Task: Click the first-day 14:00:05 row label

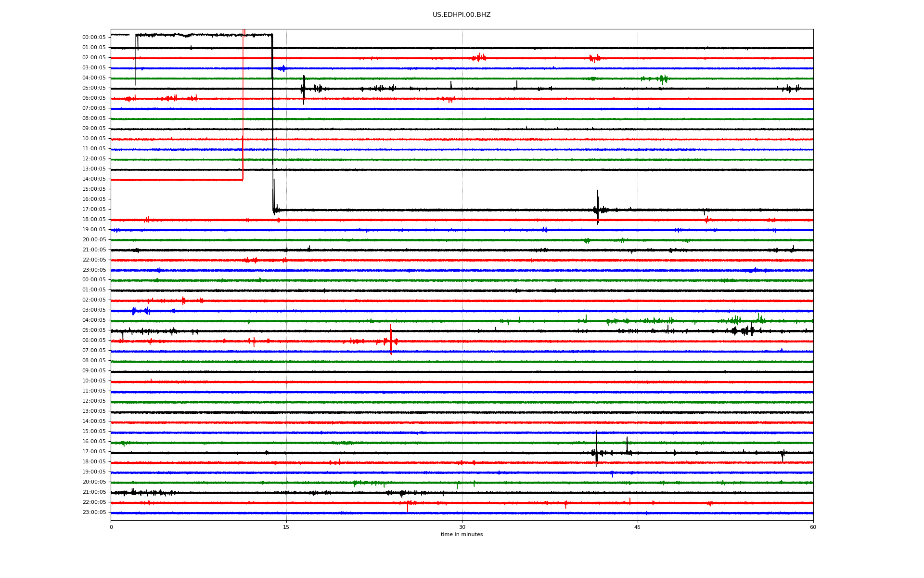Action: tap(94, 179)
